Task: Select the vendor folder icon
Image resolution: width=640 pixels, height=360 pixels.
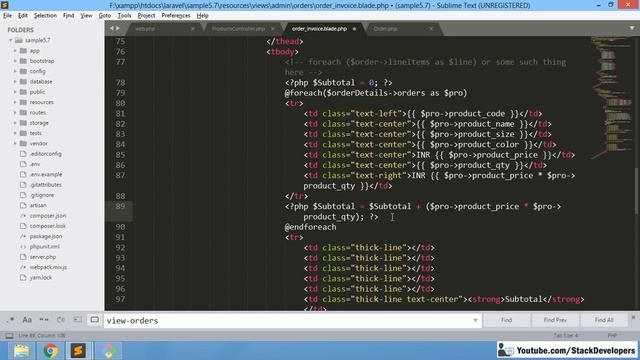Action: click(x=23, y=143)
